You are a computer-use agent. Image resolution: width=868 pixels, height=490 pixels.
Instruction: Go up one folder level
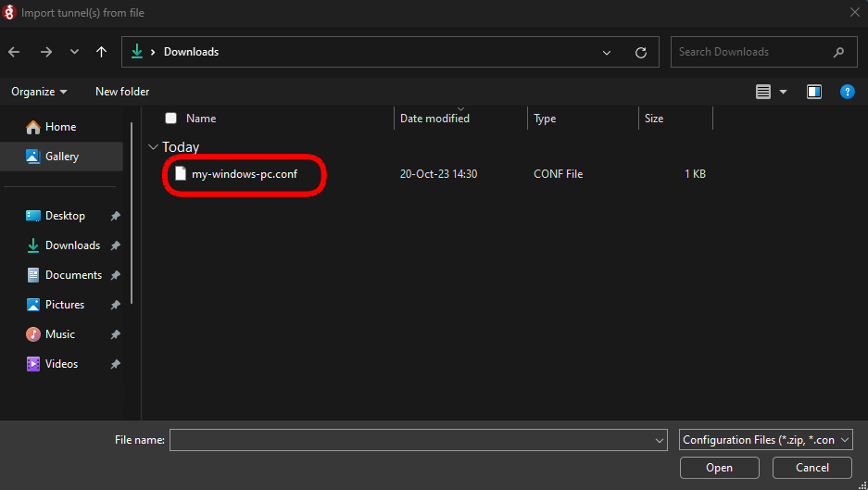[102, 52]
